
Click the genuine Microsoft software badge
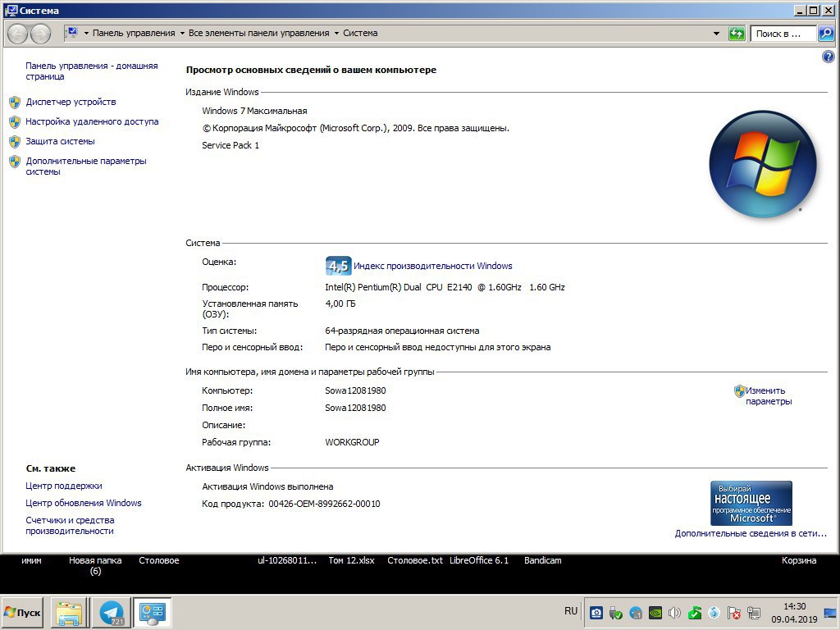[751, 503]
